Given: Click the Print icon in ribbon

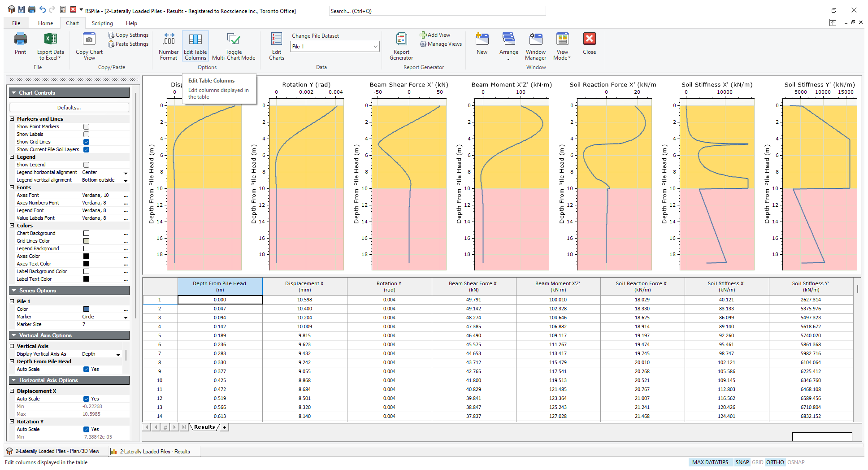Looking at the screenshot, I should point(20,40).
